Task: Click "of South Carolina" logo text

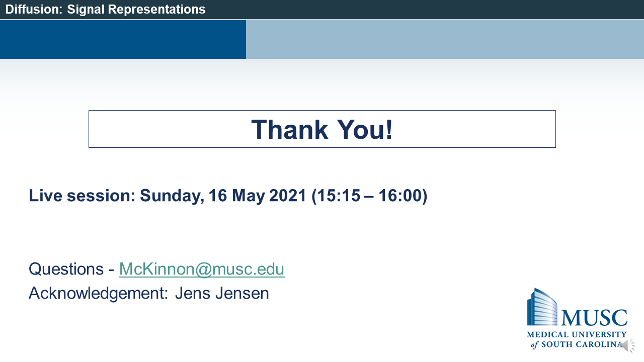Action: [x=577, y=344]
